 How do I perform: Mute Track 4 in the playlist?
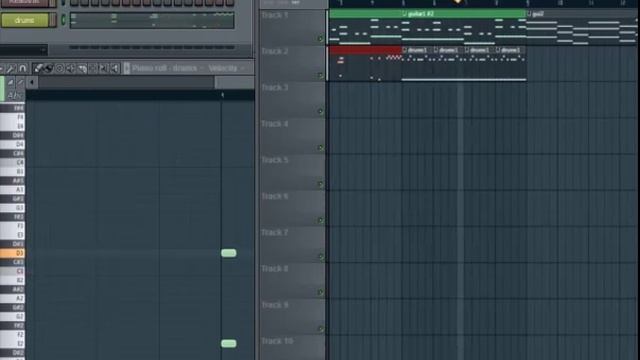tap(320, 148)
